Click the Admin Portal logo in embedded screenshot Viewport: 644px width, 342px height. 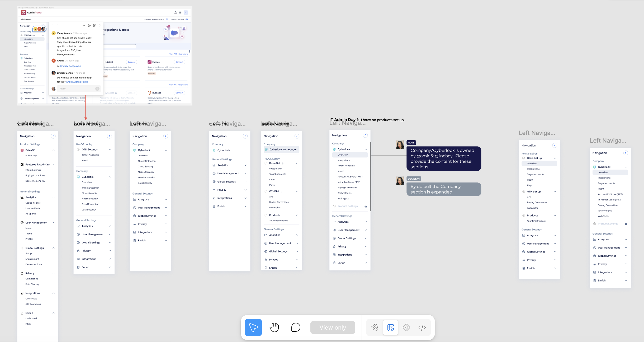click(x=32, y=13)
